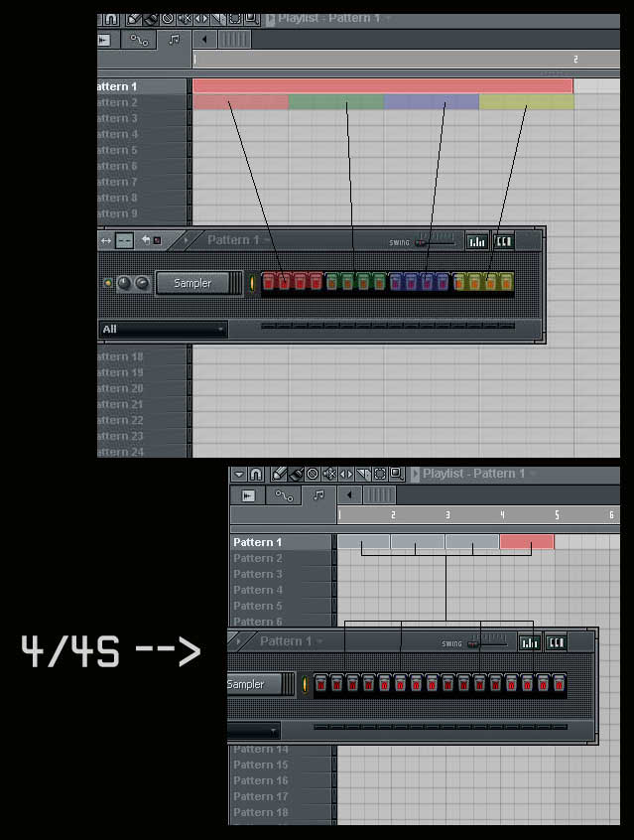The image size is (634, 840).
Task: Toggle the first green step in upper sequencer
Action: click(332, 282)
